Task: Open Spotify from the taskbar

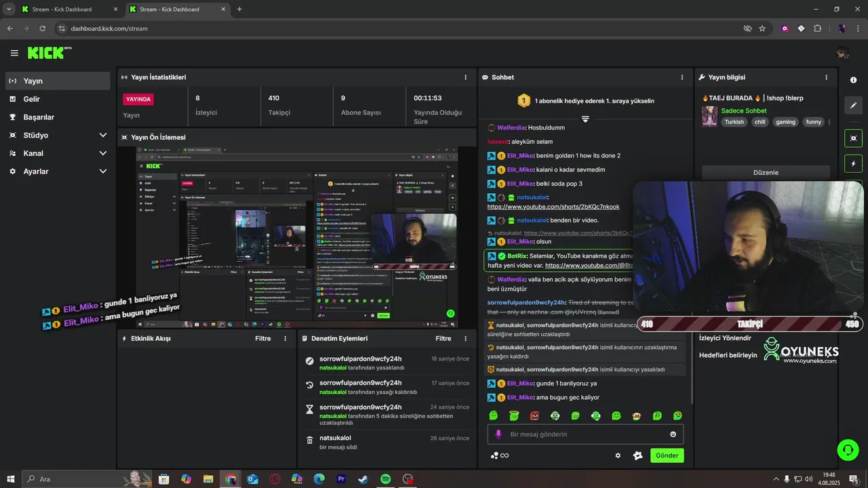Action: (x=385, y=479)
